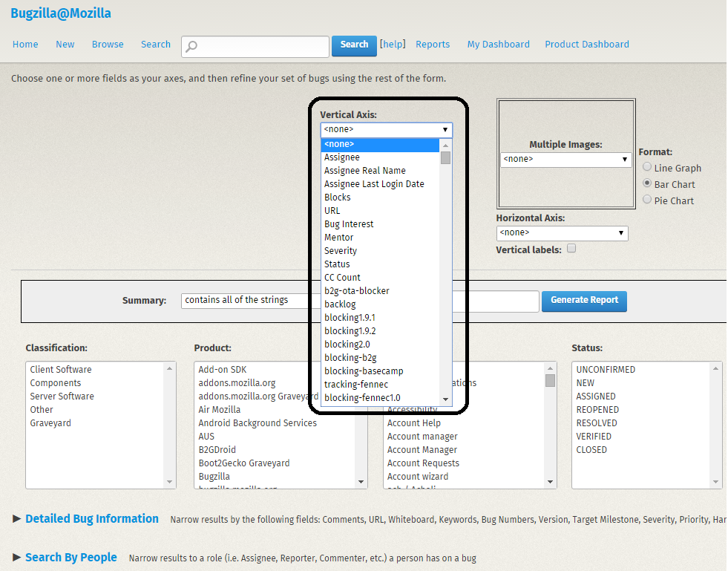728x571 pixels.
Task: Choose CC Count in the axis list
Action: (380, 278)
